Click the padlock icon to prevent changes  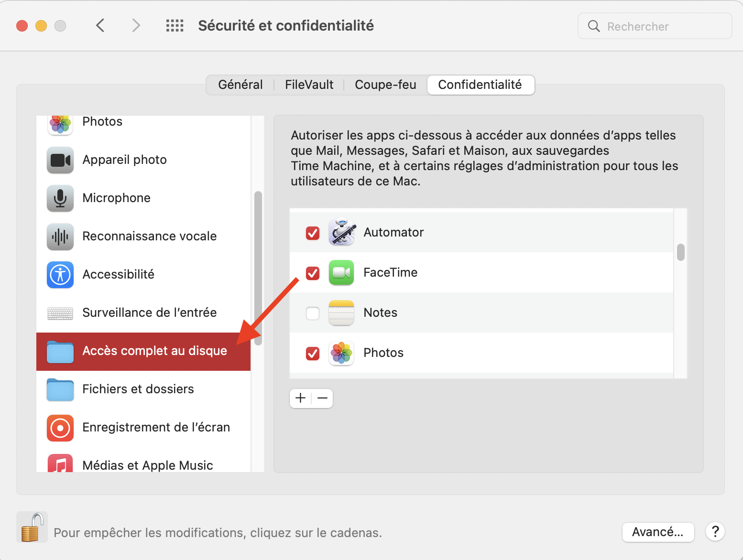(x=32, y=528)
